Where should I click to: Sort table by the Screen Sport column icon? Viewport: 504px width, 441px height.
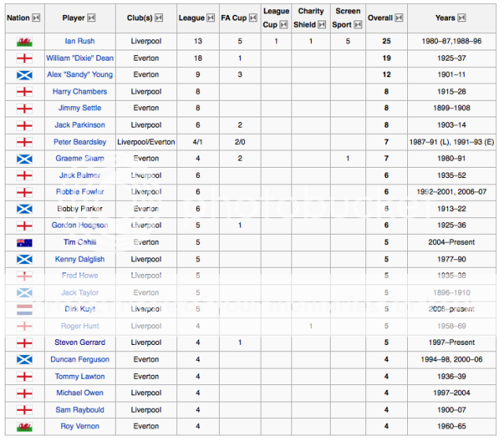[358, 24]
